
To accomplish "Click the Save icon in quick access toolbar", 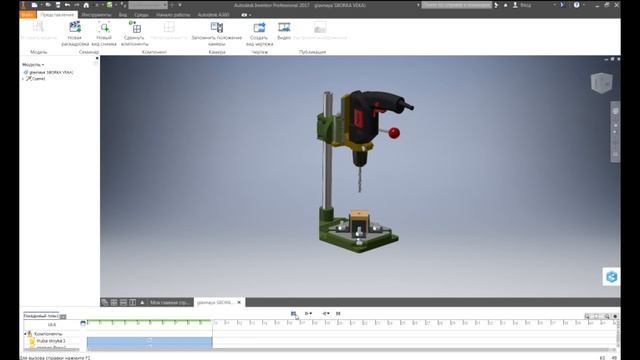I will (58, 5).
